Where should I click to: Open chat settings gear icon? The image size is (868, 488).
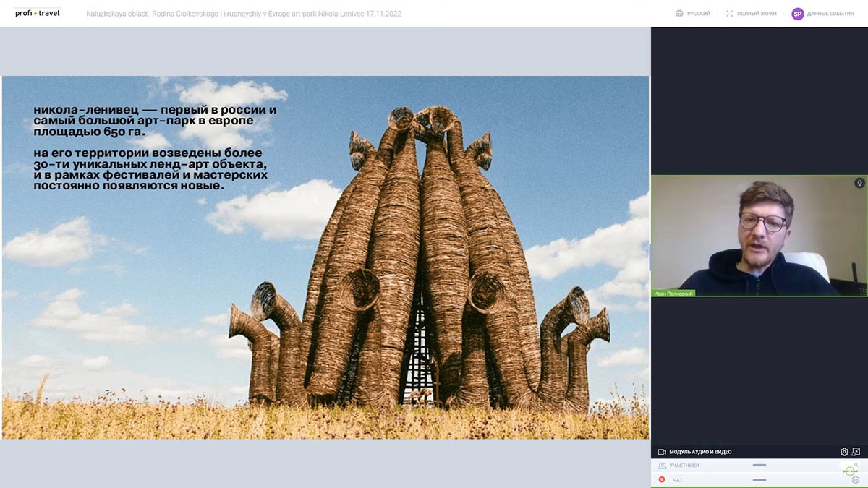click(856, 480)
